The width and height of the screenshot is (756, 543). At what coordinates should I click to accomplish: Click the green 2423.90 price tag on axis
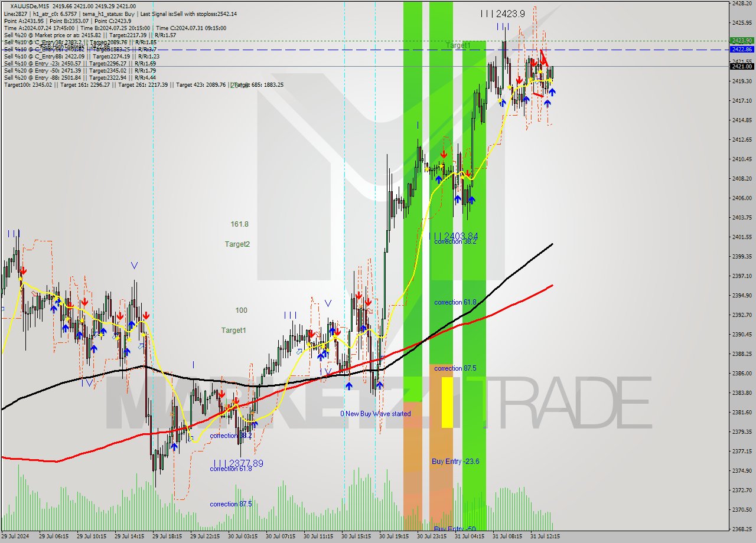tap(741, 41)
